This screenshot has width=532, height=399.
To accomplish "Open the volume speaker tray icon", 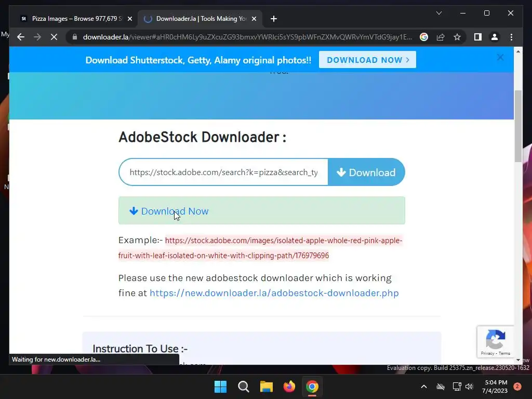I will click(469, 387).
